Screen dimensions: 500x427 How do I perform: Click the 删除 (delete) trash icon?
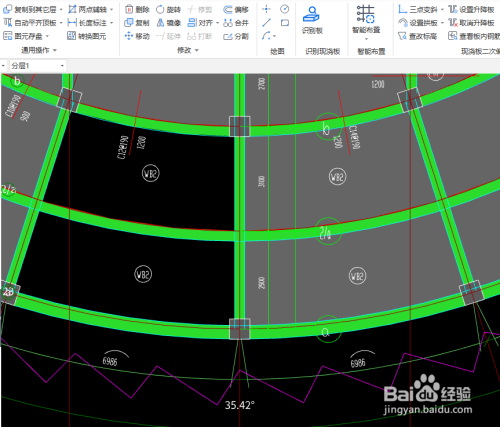pos(129,9)
